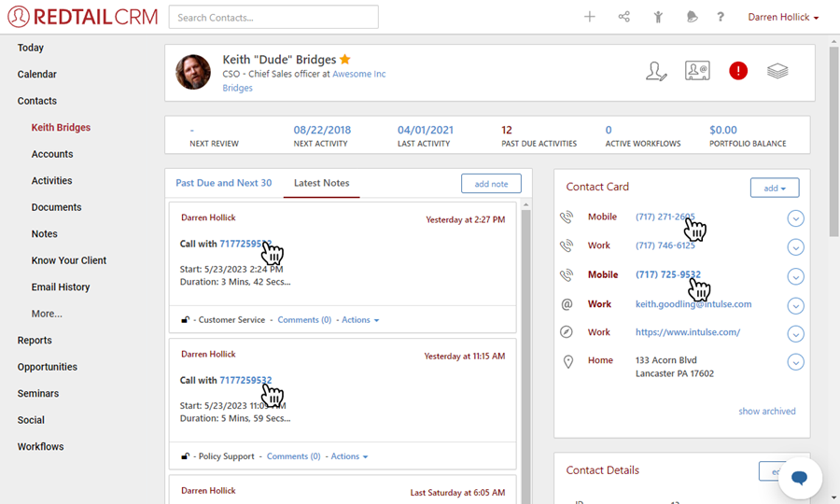Click phone icon beside (717) 725-9532

click(567, 274)
